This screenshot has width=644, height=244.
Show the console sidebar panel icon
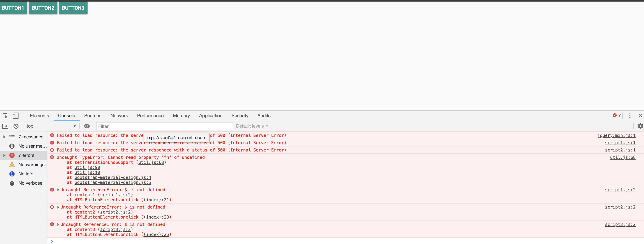click(5, 126)
